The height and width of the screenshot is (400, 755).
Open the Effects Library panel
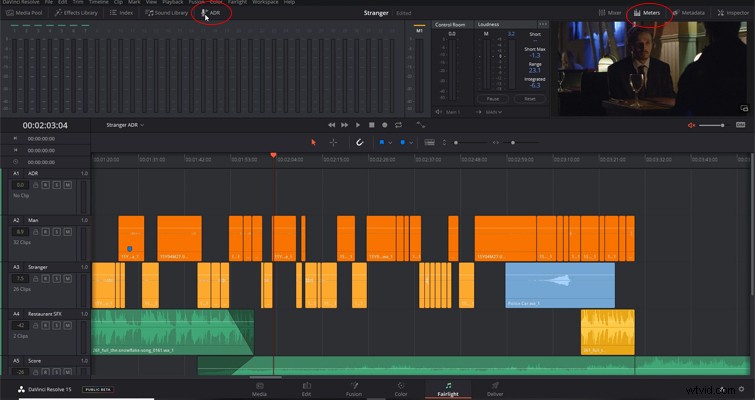(76, 13)
